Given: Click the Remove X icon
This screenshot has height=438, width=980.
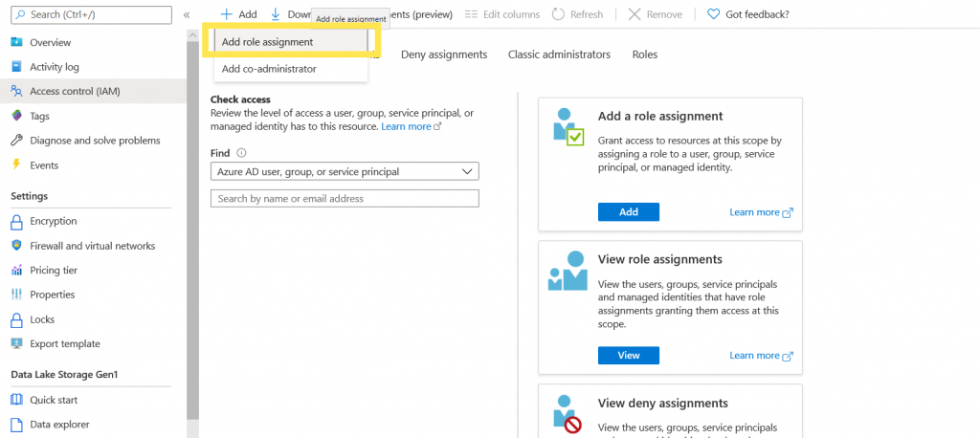Looking at the screenshot, I should click(x=635, y=13).
